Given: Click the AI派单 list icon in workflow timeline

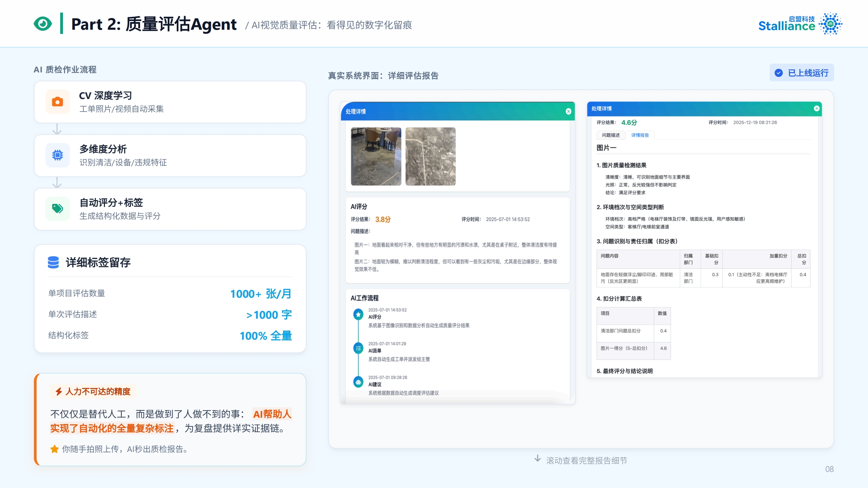Looking at the screenshot, I should pos(358,348).
